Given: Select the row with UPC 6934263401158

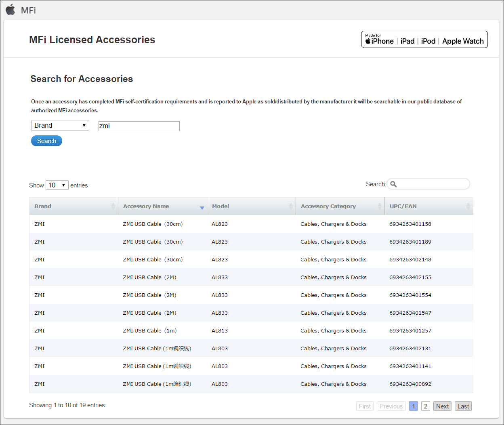Looking at the screenshot, I should 410,224.
